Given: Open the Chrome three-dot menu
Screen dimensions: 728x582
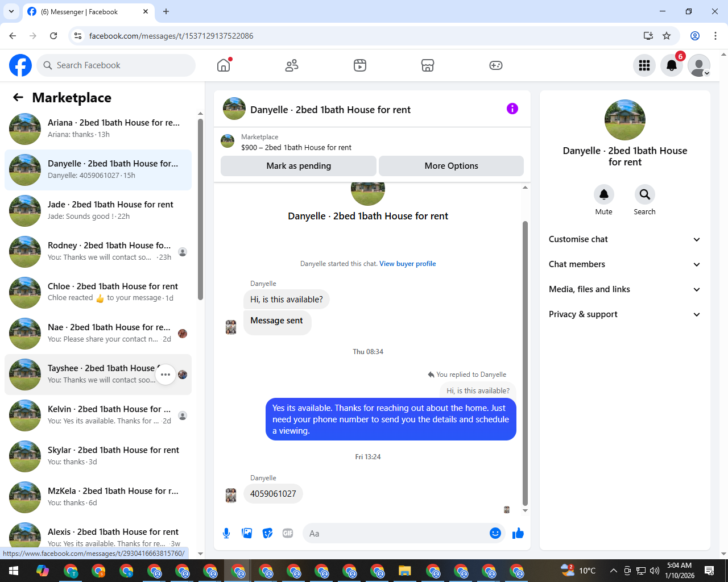Looking at the screenshot, I should tap(715, 36).
